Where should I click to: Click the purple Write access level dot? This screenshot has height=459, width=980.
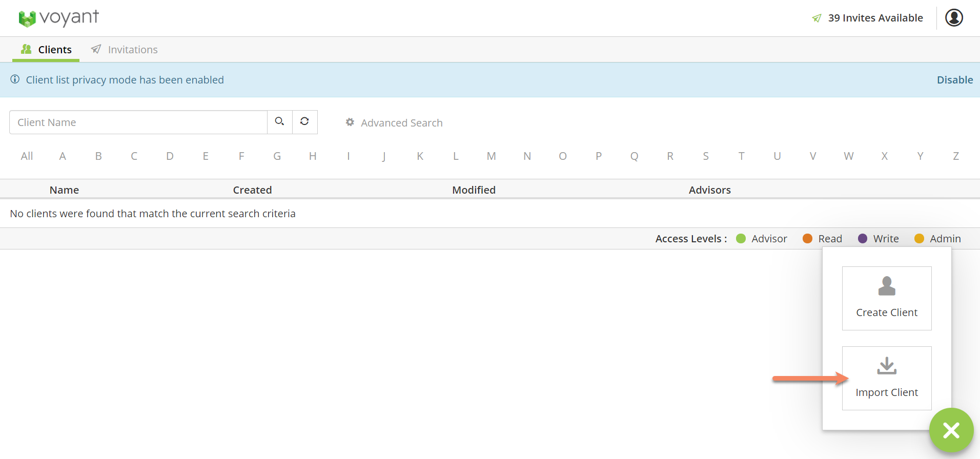[x=863, y=239]
